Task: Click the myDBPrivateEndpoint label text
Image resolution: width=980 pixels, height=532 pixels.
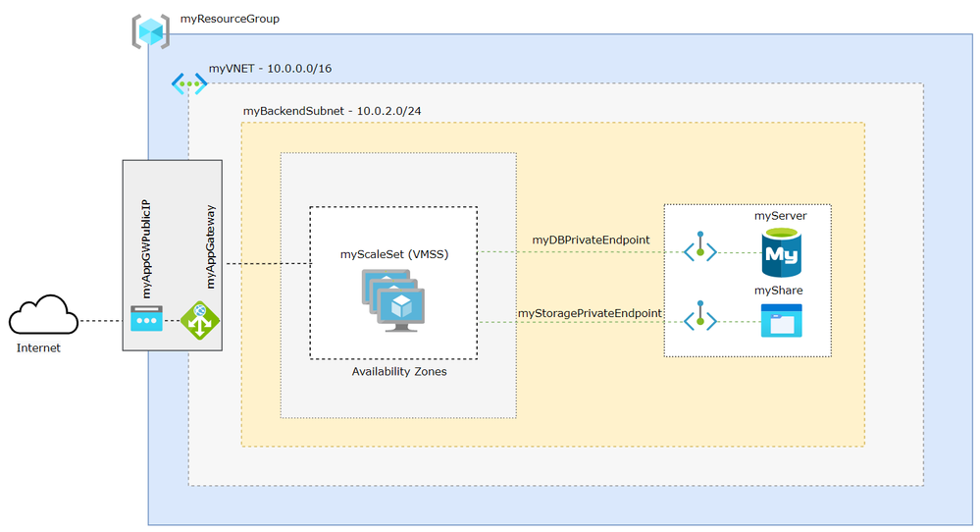Action: coord(591,240)
